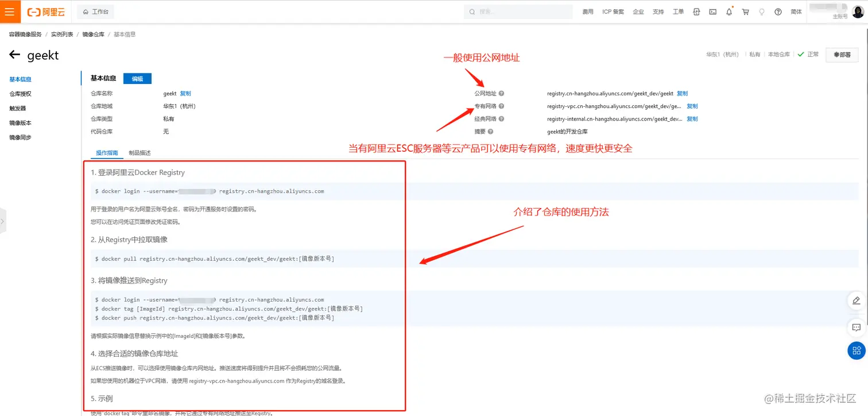Open the notification bell
The image size is (868, 416).
click(x=729, y=12)
